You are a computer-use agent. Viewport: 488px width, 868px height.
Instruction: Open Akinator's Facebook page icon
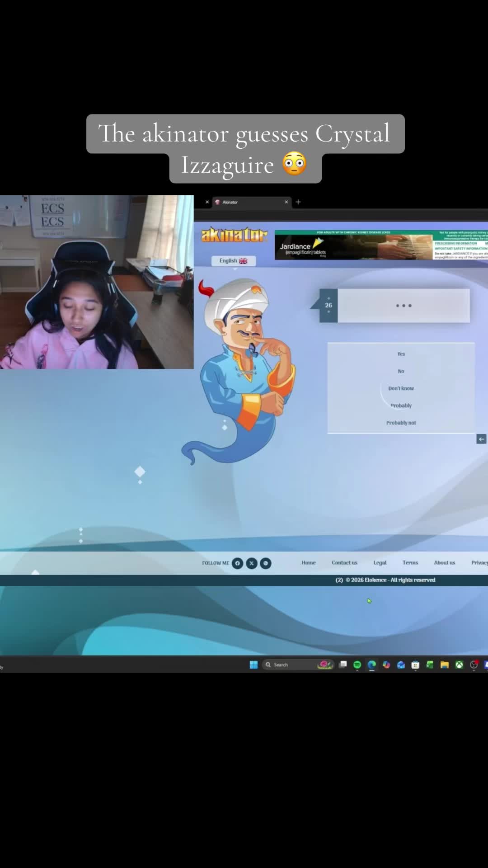[x=237, y=563]
